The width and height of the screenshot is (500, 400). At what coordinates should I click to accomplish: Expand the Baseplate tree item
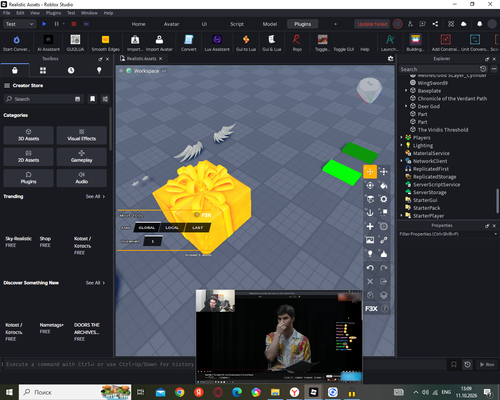[406, 91]
